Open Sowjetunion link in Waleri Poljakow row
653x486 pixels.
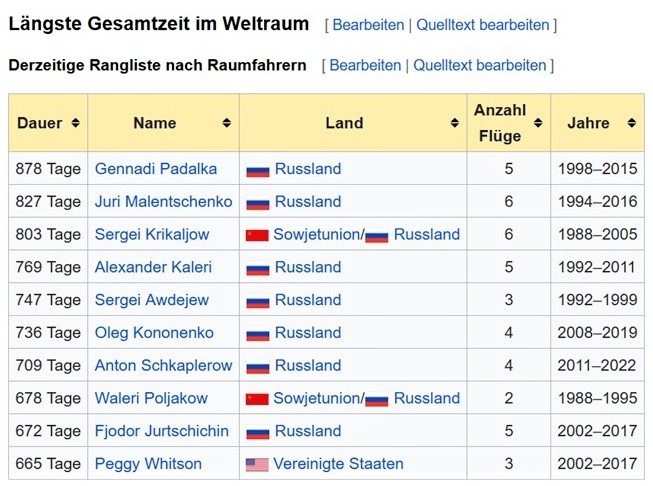315,399
